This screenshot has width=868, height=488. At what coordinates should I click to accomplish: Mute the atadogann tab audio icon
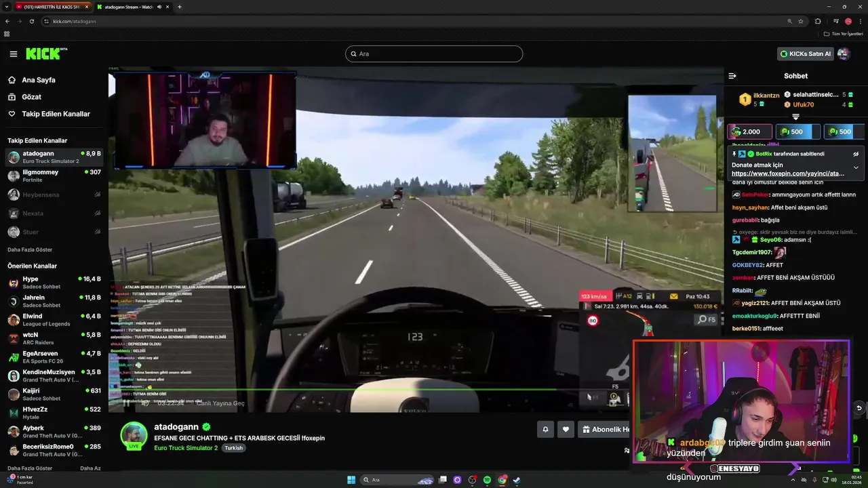(x=159, y=7)
